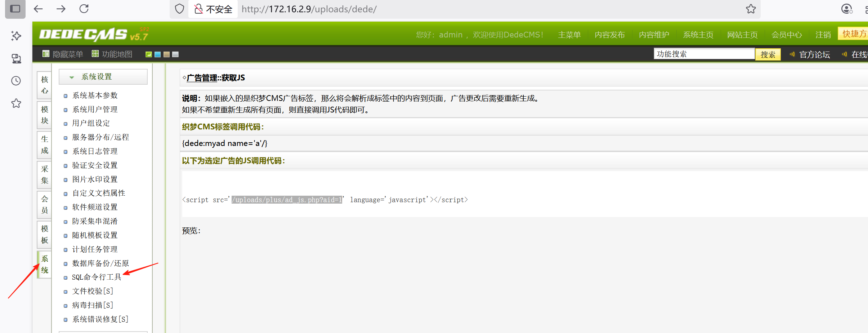The height and width of the screenshot is (333, 868).
Task: Select the green skin color swatch
Action: pyautogui.click(x=148, y=54)
